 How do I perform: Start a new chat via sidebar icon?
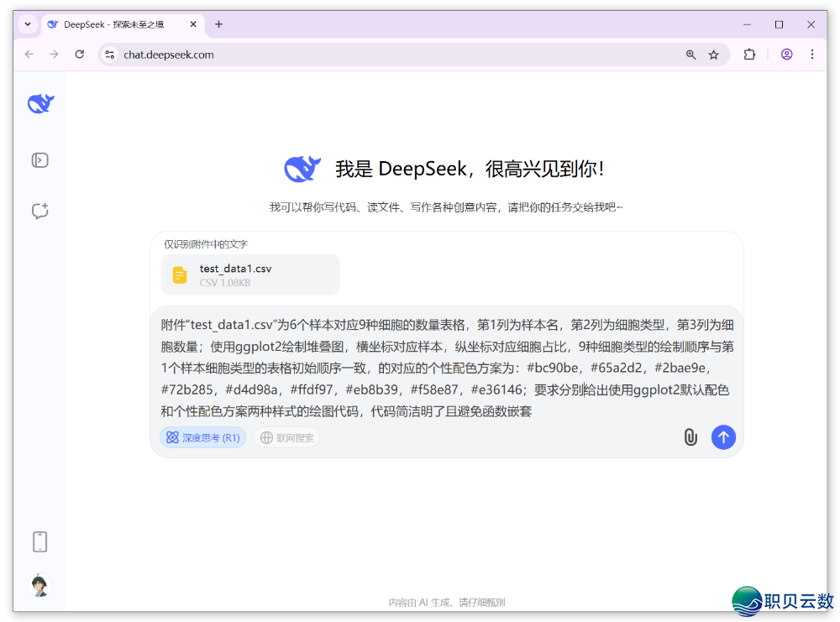coord(39,211)
